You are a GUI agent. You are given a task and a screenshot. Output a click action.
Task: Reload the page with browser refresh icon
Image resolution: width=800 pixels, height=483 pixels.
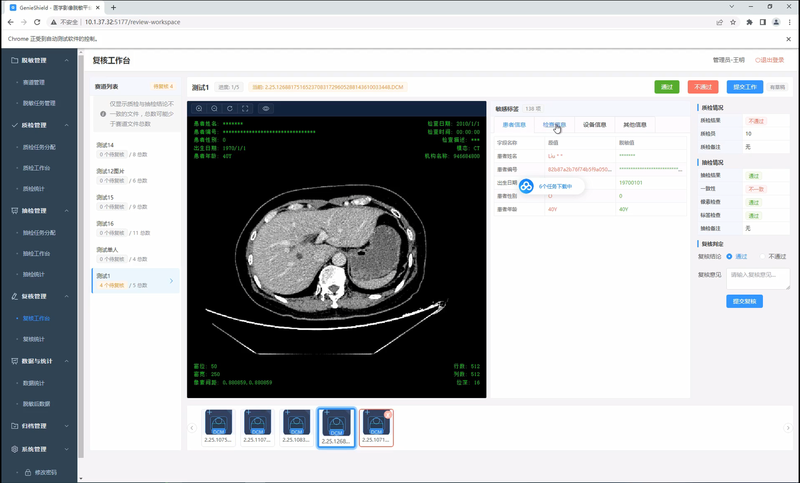(37, 22)
